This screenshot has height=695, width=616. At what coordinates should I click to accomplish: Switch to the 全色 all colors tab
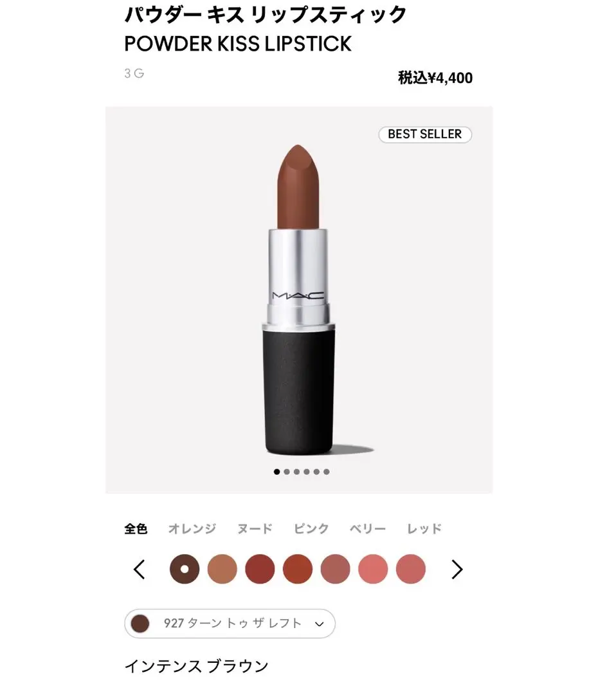tap(136, 528)
